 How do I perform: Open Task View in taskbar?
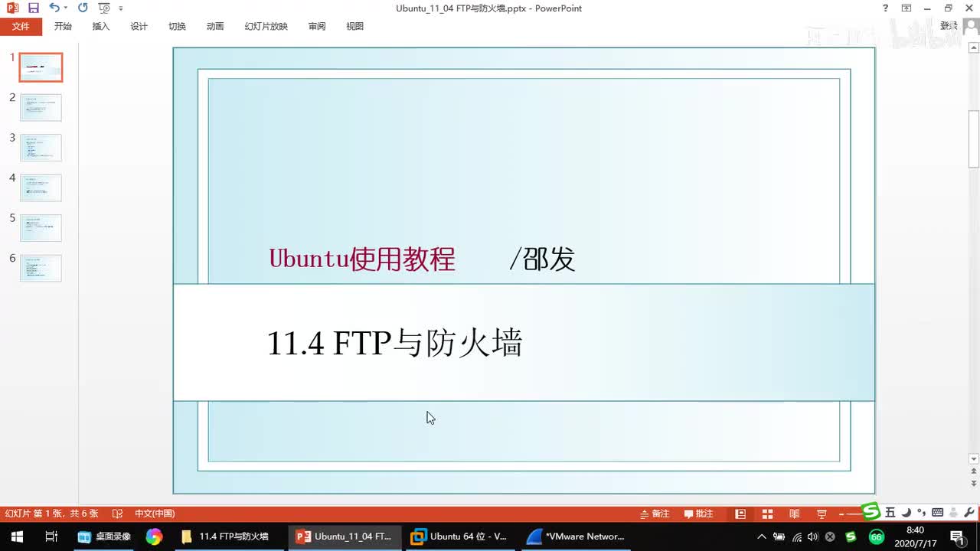pos(51,536)
